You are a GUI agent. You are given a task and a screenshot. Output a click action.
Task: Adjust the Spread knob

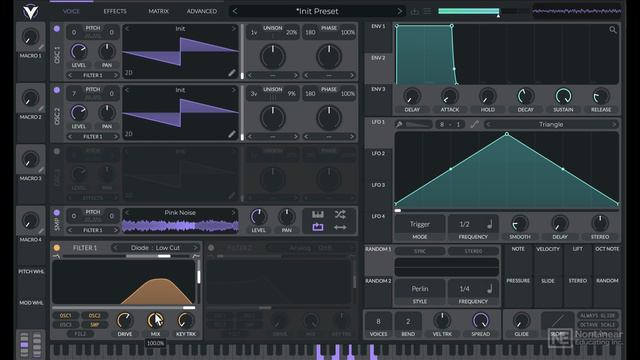click(x=480, y=321)
